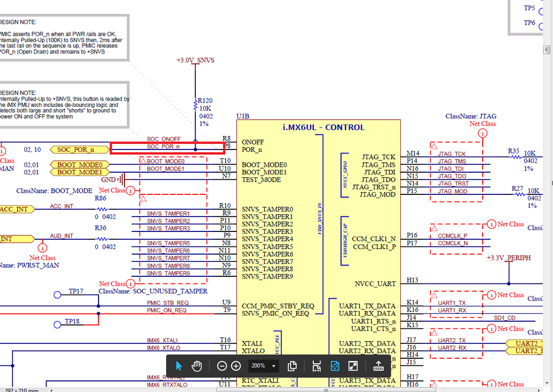Viewport: 553px width, 392px height.
Task: Click the horizontal scrollbar thumb at bottom
Action: [326, 390]
